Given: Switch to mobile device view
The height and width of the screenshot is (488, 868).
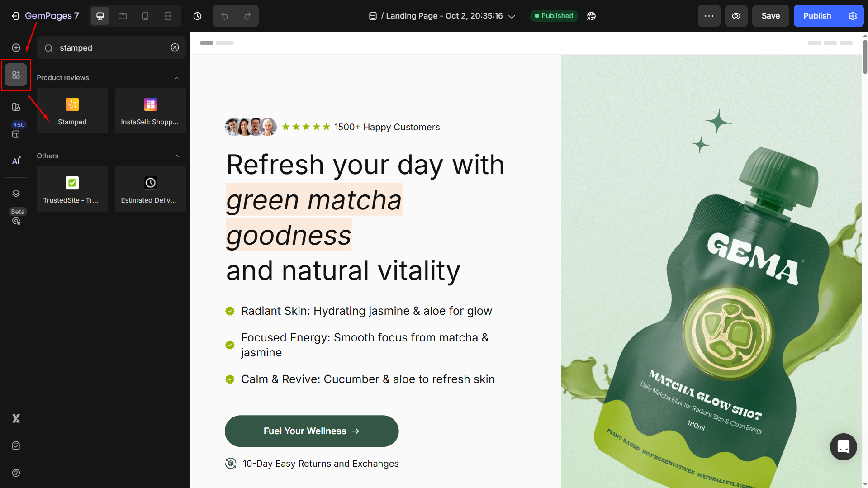Looking at the screenshot, I should [x=145, y=16].
